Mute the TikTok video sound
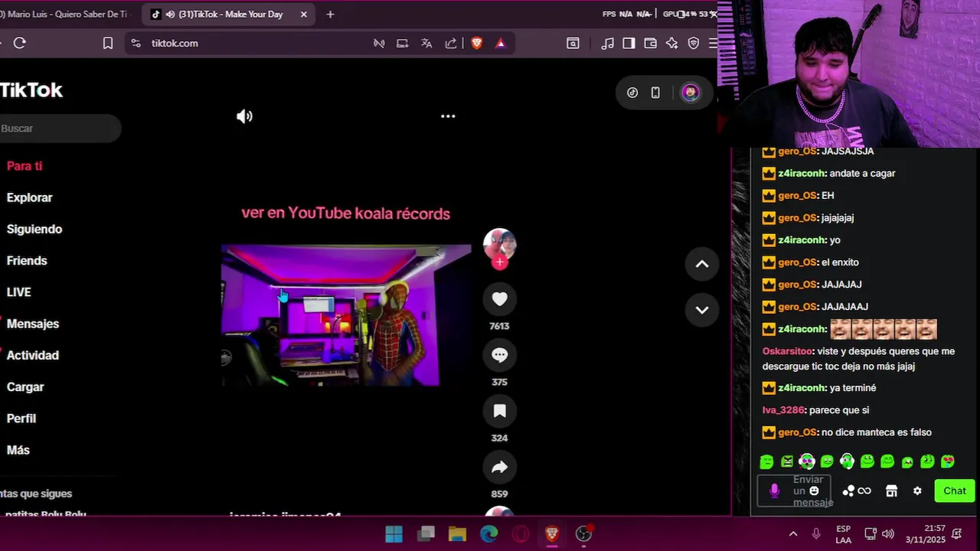 click(244, 116)
